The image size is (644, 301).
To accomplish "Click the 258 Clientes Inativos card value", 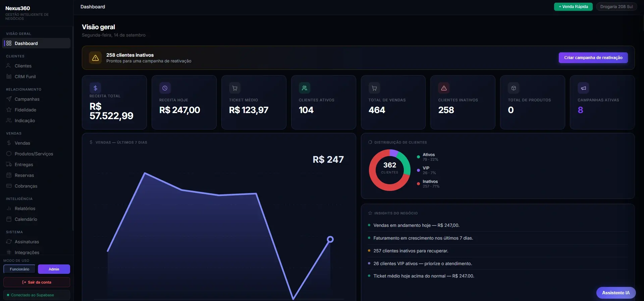I will coord(446,110).
